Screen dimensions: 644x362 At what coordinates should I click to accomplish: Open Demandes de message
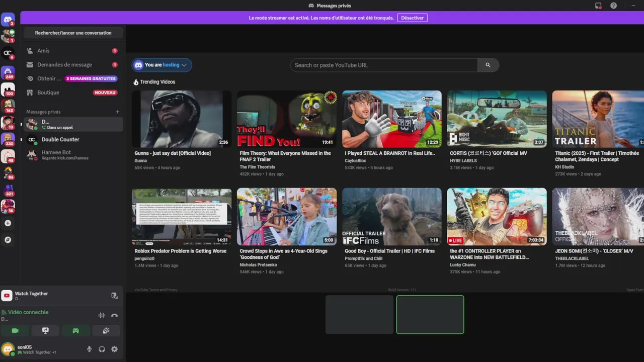[x=73, y=65]
